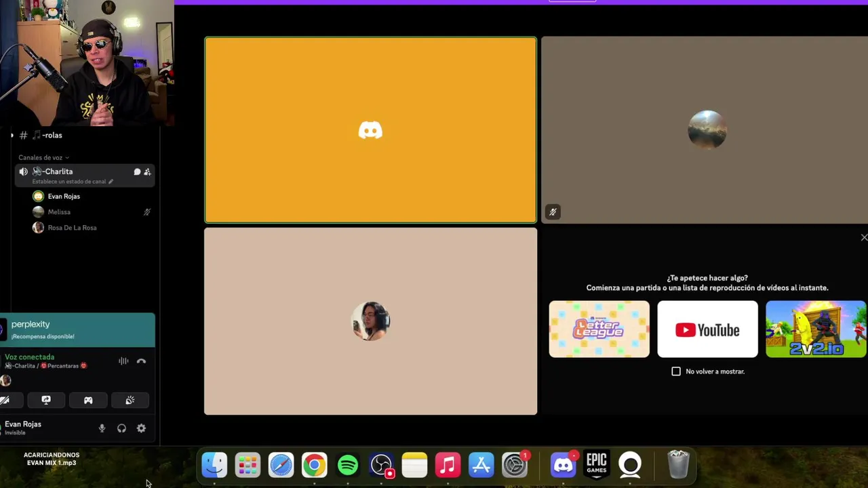Open the avatar below Voz conectada
This screenshot has height=488, width=868.
(x=5, y=381)
